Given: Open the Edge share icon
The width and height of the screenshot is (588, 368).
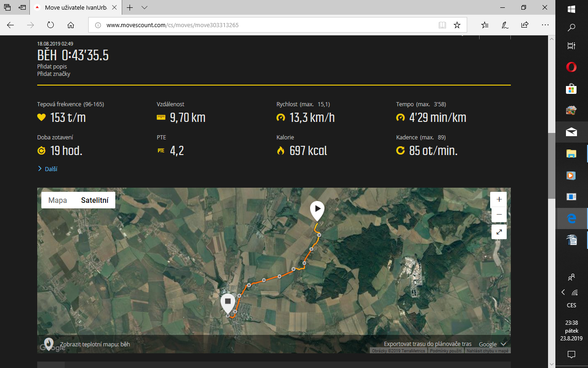Looking at the screenshot, I should pos(525,25).
